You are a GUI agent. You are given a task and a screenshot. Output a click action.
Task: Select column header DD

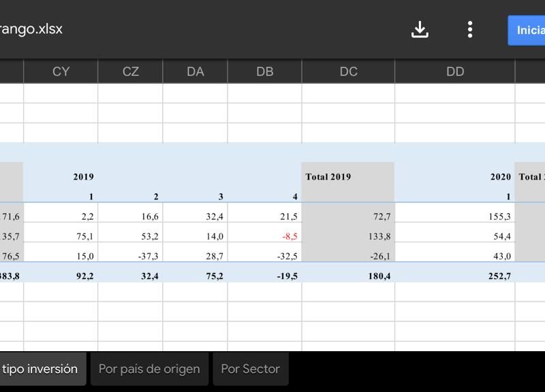pos(454,71)
